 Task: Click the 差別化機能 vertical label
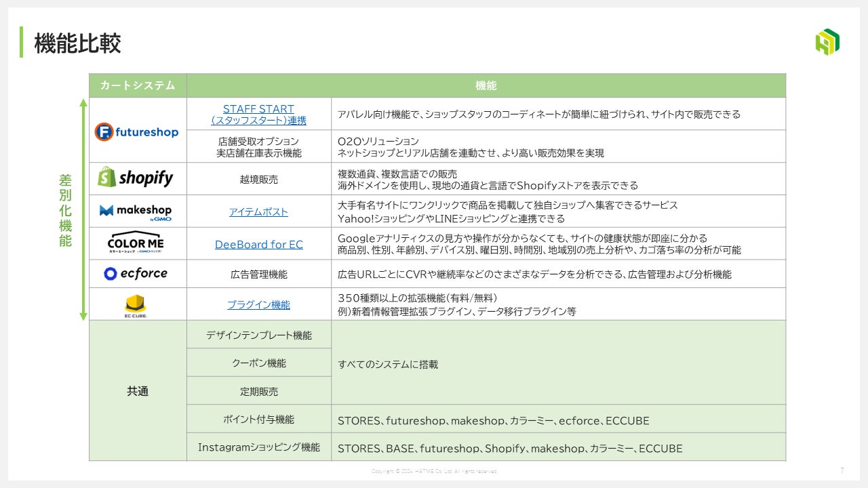(65, 210)
